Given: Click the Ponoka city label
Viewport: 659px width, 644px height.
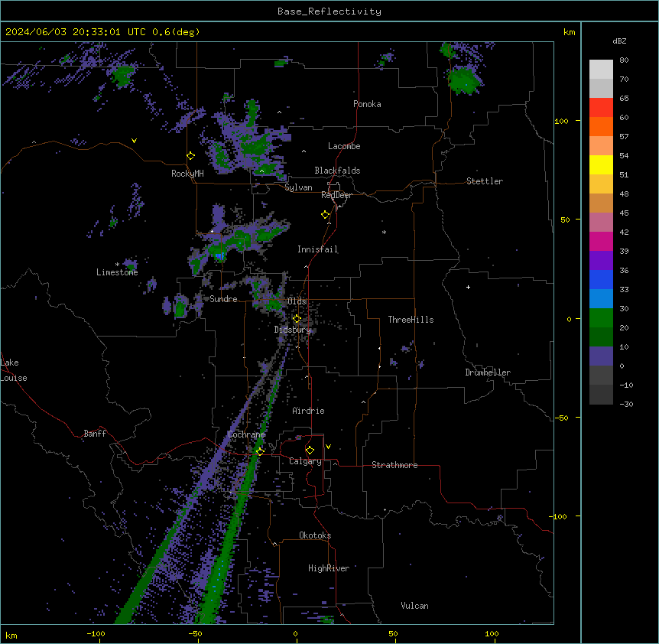Looking at the screenshot, I should click(367, 104).
